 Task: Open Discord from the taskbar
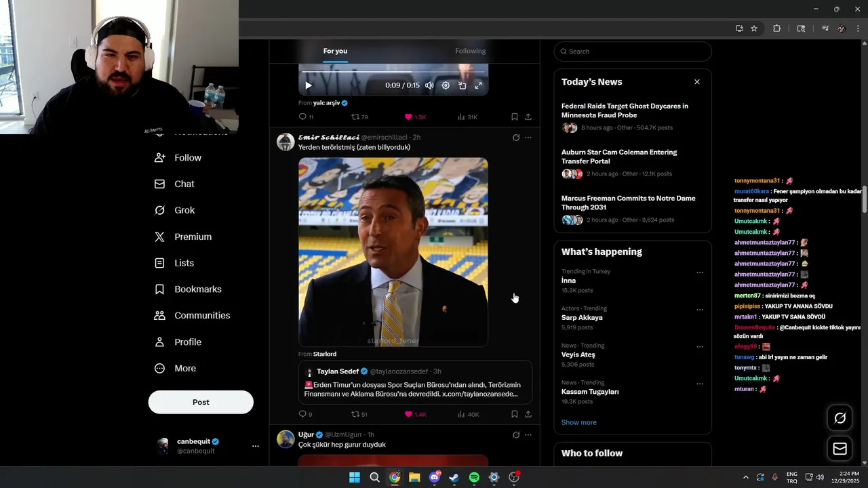(x=435, y=477)
